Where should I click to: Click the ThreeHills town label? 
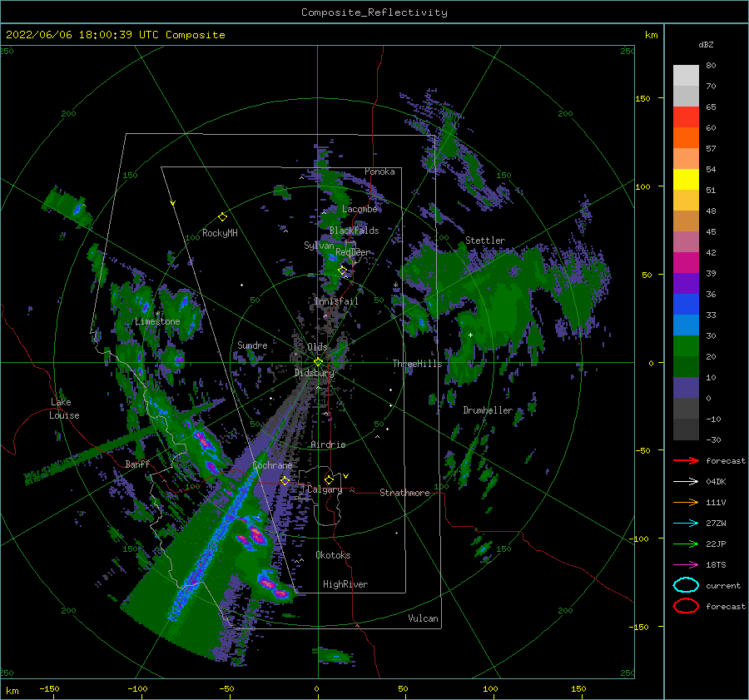point(417,364)
